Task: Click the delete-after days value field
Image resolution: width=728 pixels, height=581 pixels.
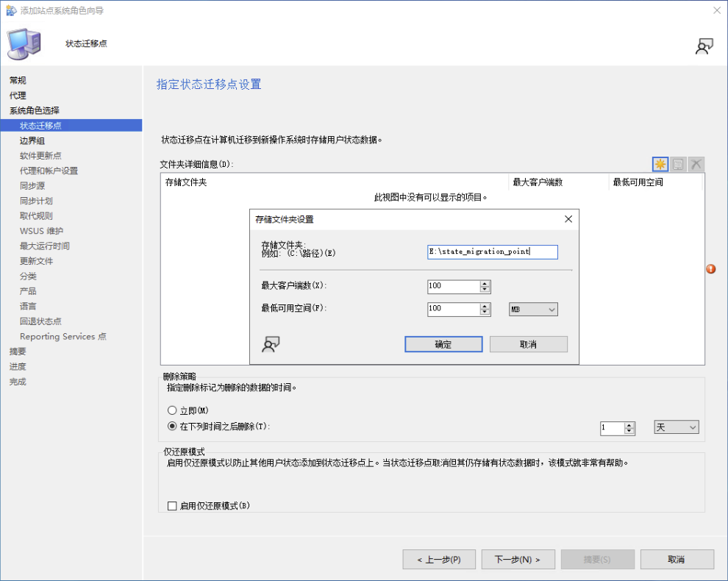Action: coord(612,427)
